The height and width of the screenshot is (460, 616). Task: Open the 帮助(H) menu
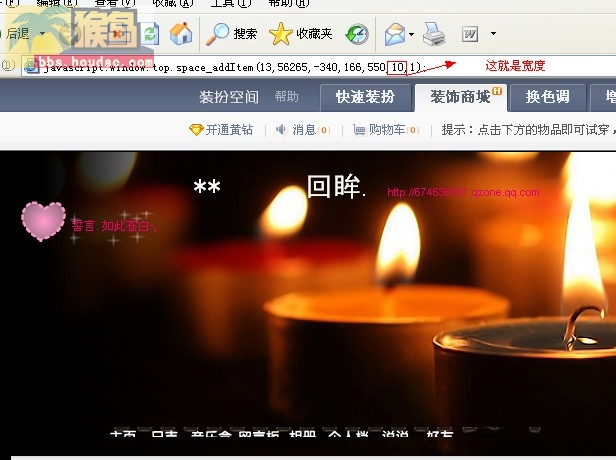coord(288,3)
